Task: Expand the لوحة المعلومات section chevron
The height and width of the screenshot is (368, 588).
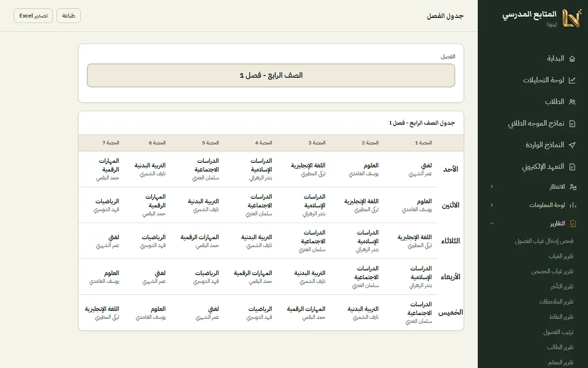Action: (x=492, y=205)
